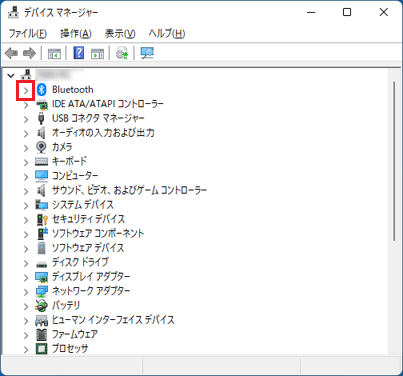403x376 pixels.
Task: Select the キーボード label text
Action: (x=69, y=161)
